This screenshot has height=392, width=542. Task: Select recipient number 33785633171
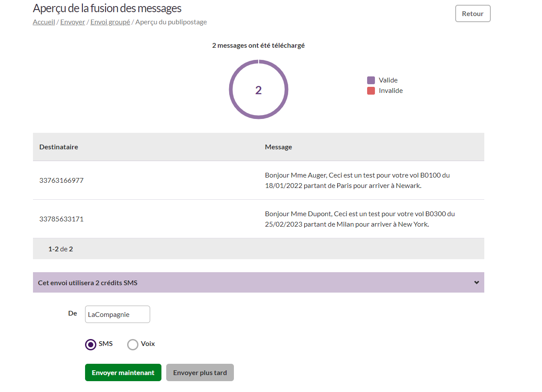click(x=61, y=219)
